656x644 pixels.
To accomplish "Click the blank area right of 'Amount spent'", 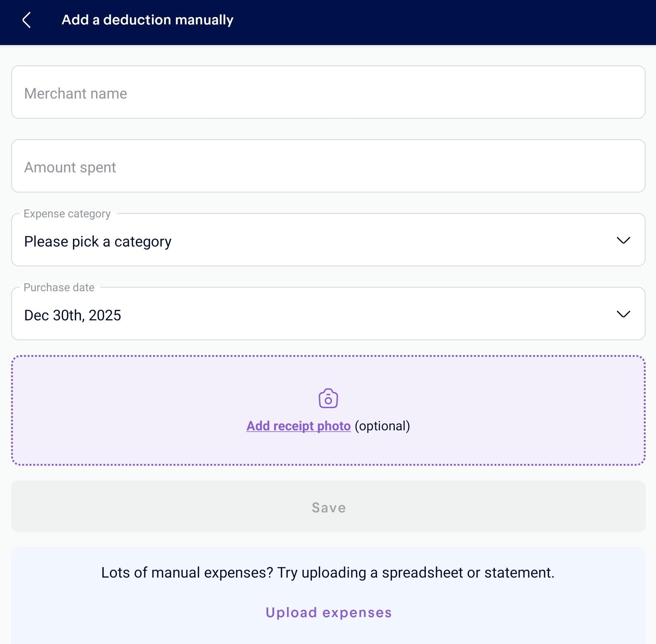I will 369,166.
